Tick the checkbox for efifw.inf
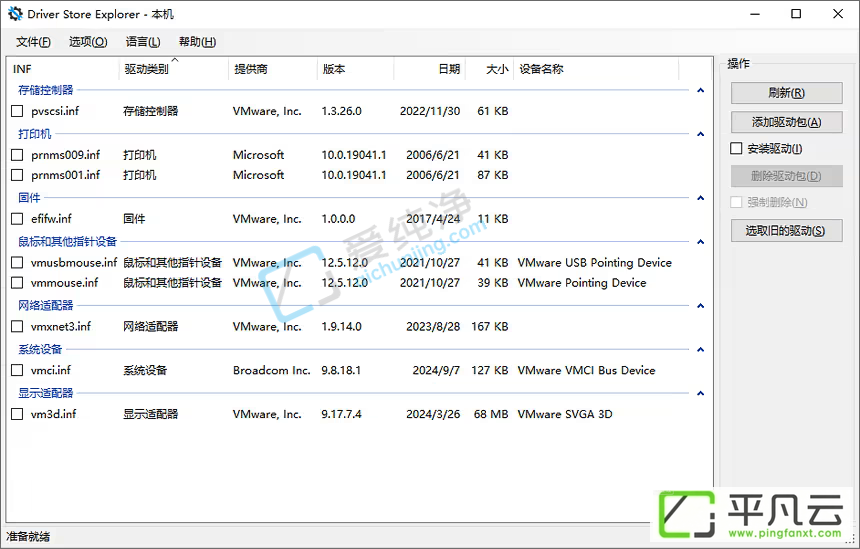The height and width of the screenshot is (549, 860). (17, 219)
